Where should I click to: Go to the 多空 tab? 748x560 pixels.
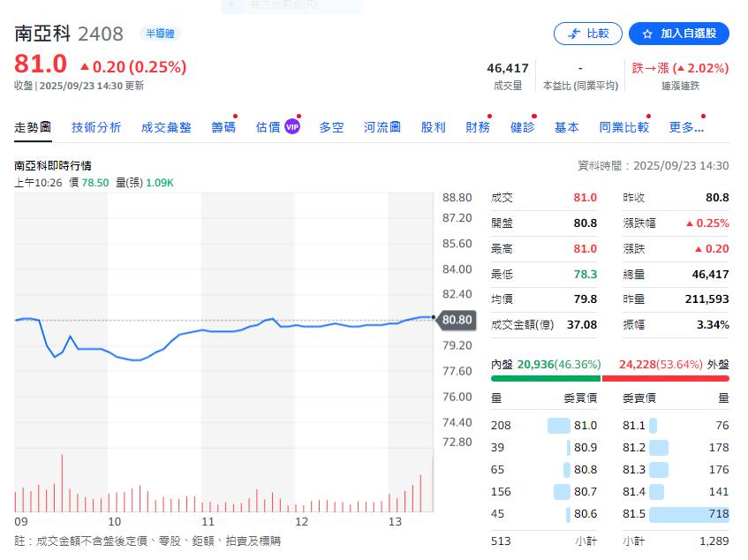(x=331, y=127)
